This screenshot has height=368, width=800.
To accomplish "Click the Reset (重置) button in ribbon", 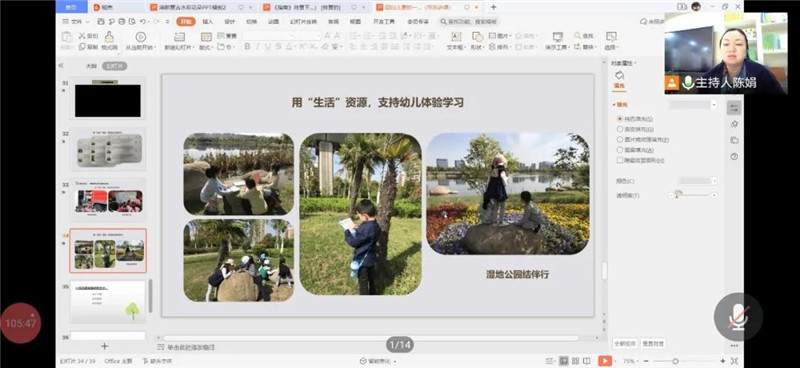I will (227, 36).
